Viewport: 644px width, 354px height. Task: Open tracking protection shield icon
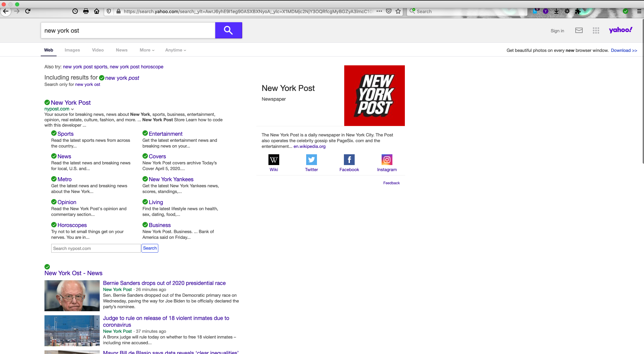(x=109, y=11)
